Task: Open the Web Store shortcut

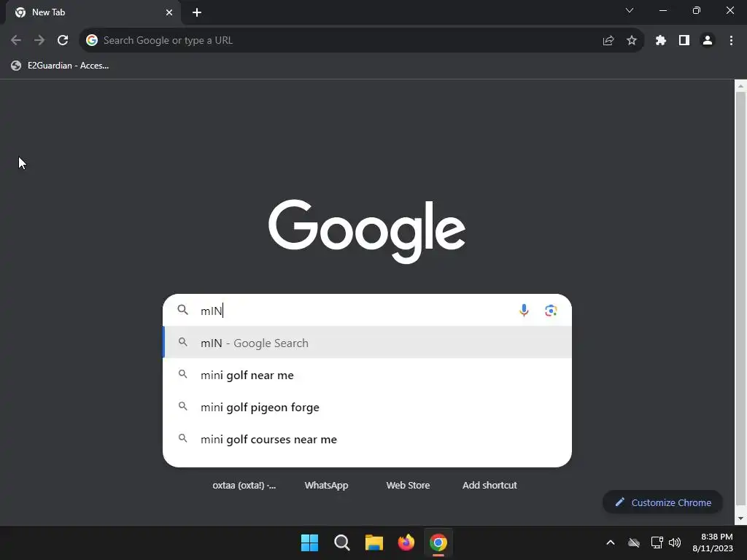Action: click(x=408, y=485)
